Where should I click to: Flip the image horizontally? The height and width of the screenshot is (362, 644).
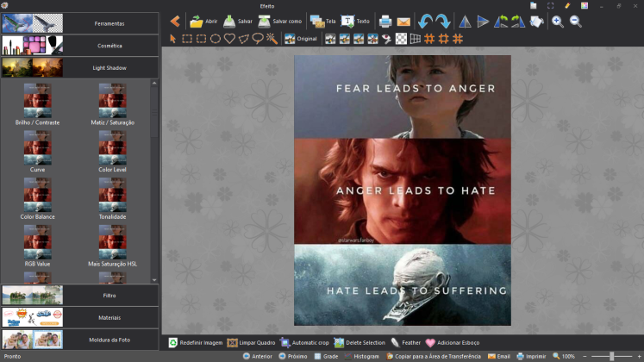click(x=465, y=22)
